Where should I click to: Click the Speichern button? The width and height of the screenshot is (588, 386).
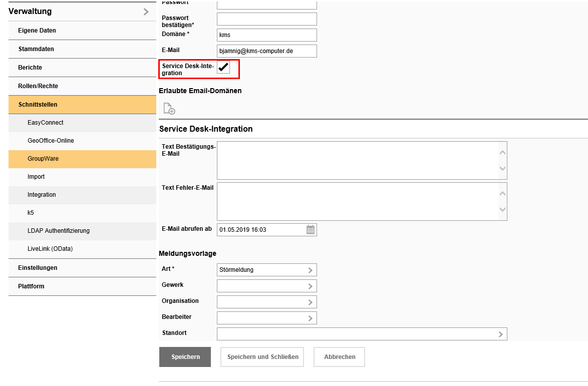click(185, 356)
